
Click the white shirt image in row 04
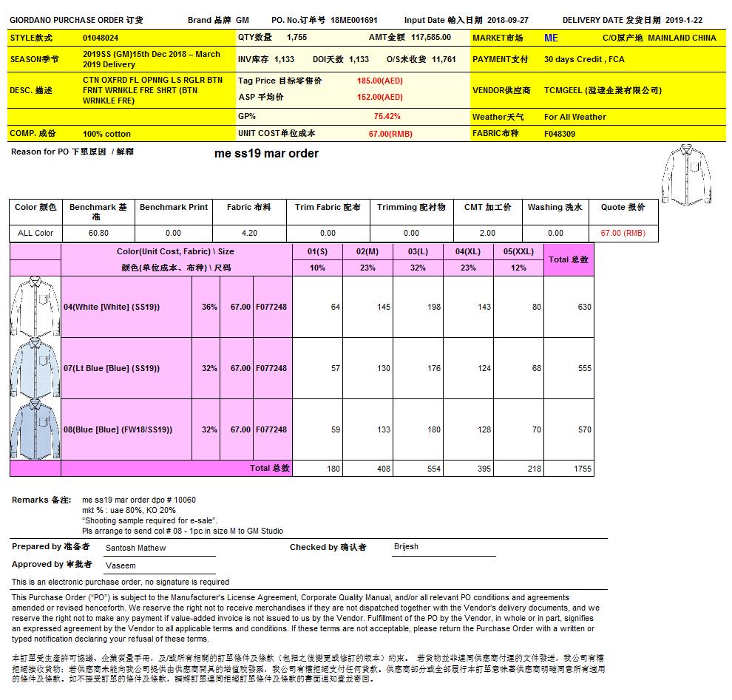[x=35, y=306]
